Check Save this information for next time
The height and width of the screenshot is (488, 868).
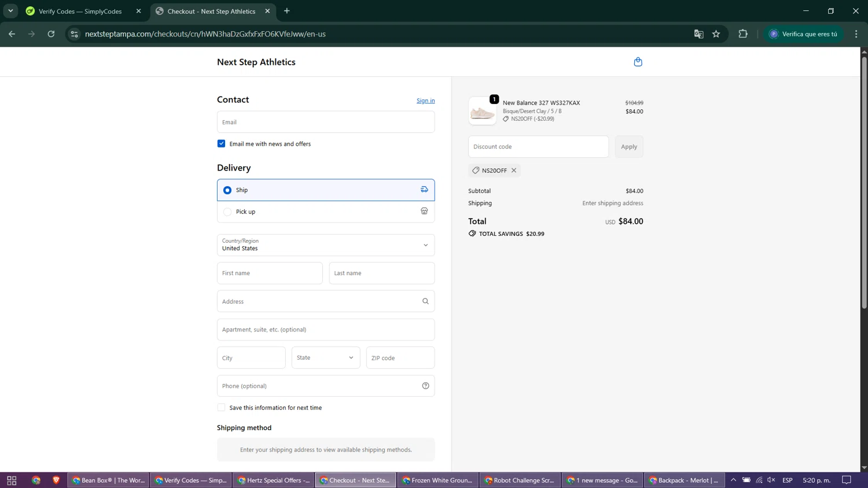(221, 408)
